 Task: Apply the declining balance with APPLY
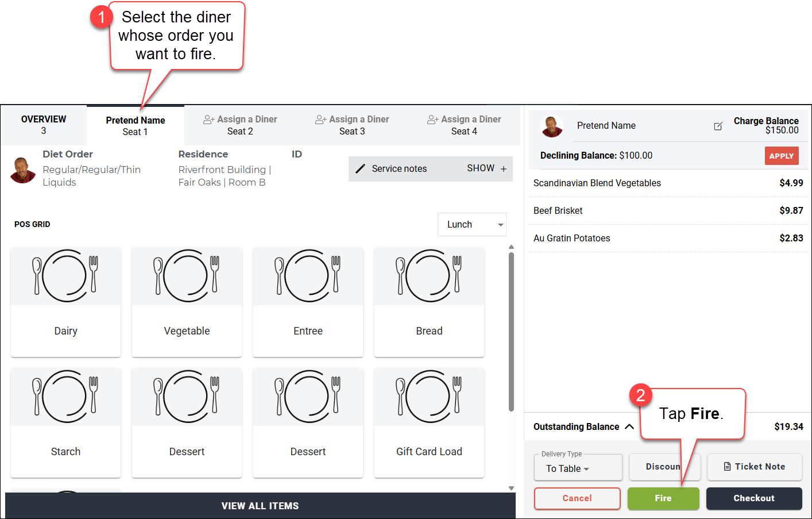pos(782,156)
